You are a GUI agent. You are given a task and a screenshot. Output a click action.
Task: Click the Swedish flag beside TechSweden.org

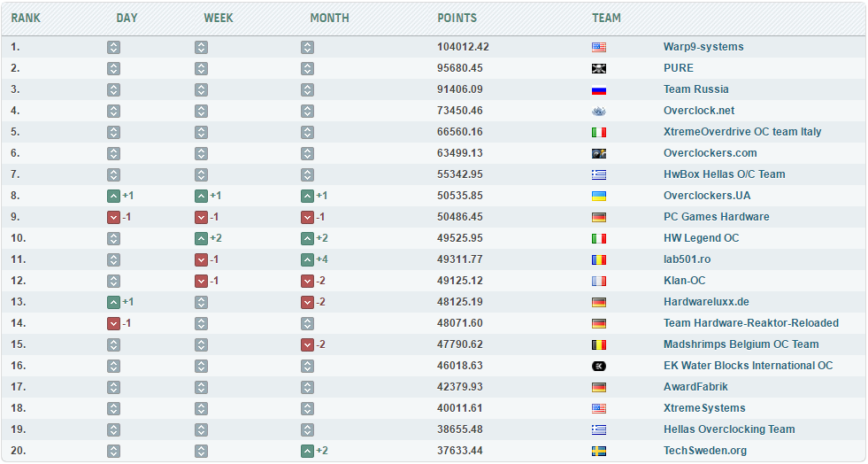[599, 451]
